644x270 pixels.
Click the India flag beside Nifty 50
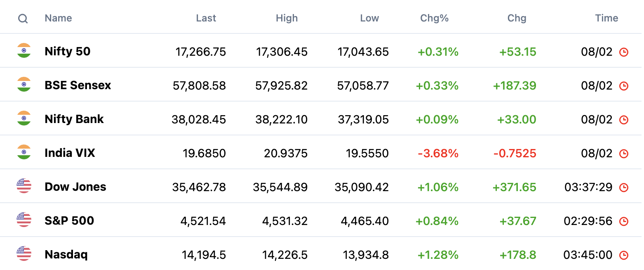pyautogui.click(x=24, y=51)
